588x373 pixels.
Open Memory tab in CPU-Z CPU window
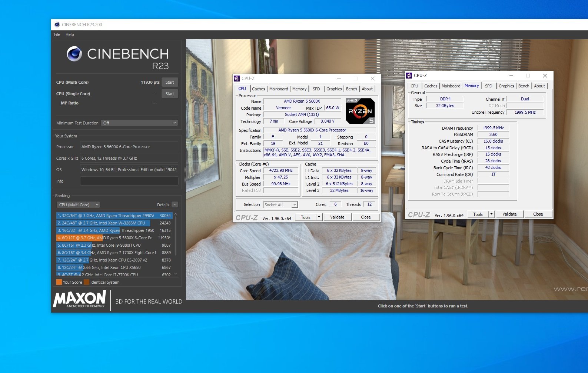pyautogui.click(x=299, y=89)
